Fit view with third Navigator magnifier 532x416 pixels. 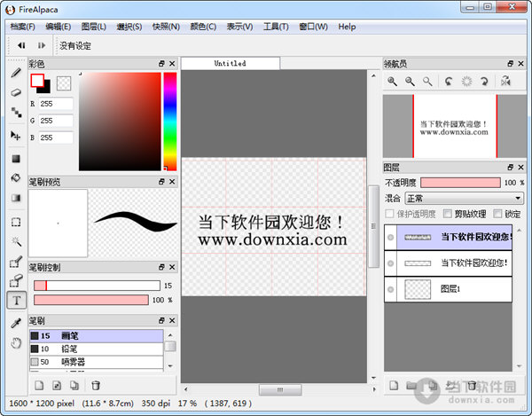[427, 82]
